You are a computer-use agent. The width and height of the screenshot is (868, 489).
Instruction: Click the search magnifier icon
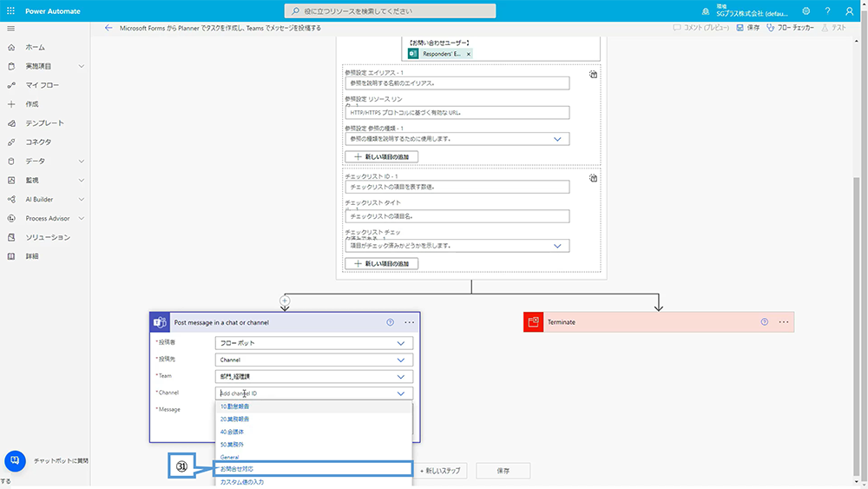tap(296, 11)
